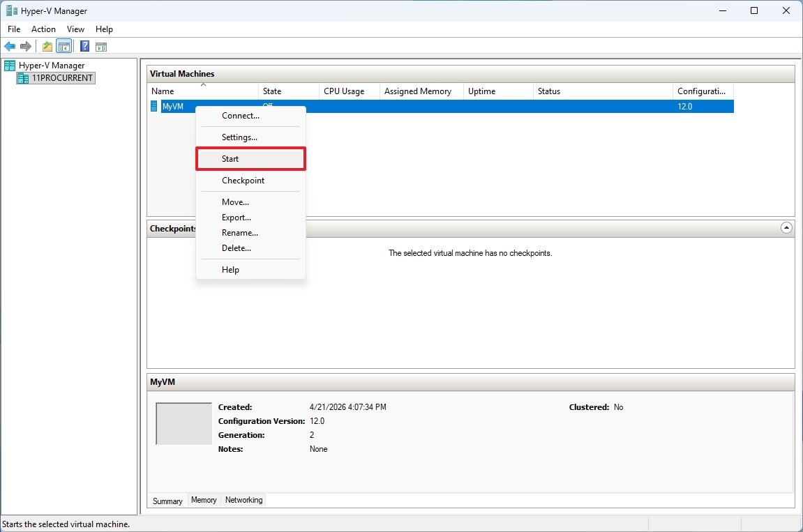Switch to the Networking tab
803x532 pixels.
pyautogui.click(x=243, y=500)
